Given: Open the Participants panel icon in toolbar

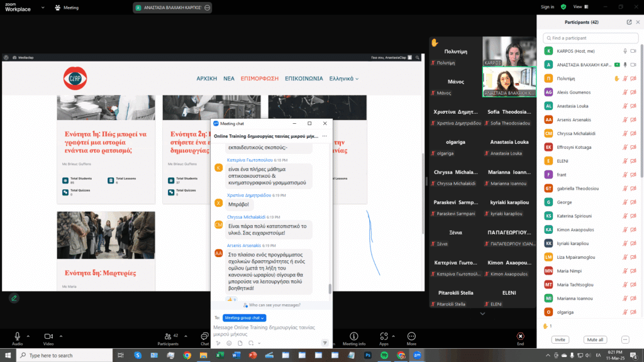Looking at the screenshot, I should pyautogui.click(x=168, y=336).
